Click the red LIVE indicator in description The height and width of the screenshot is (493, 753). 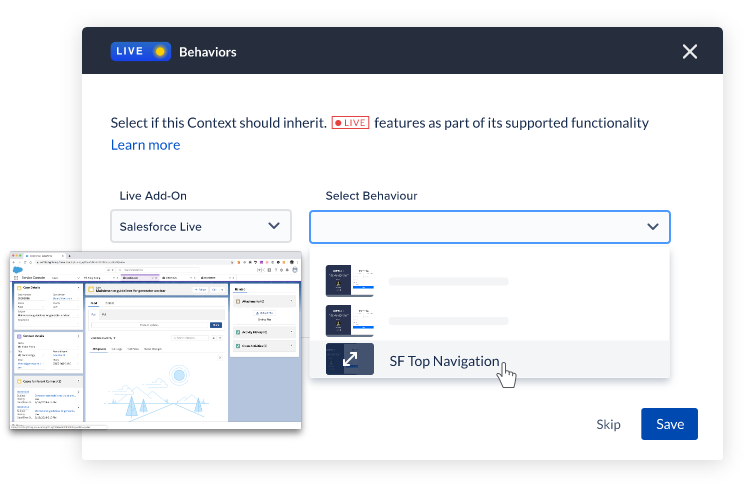(x=351, y=123)
